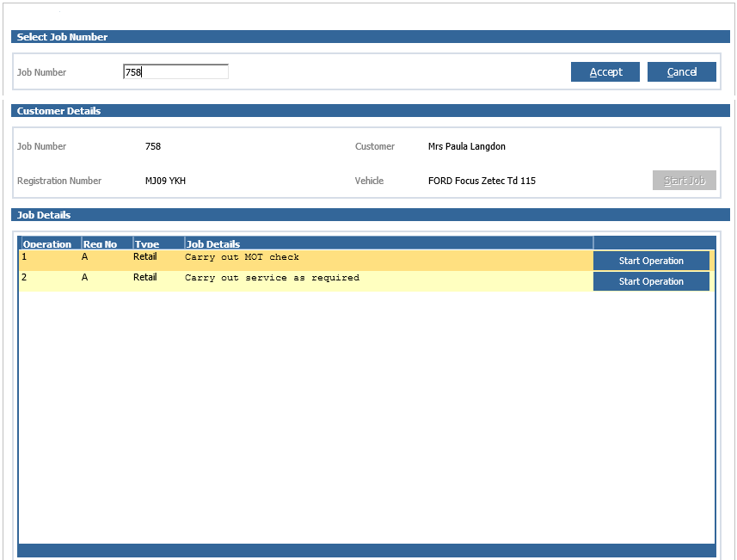Select the 'Carry out MOT check' row text
The image size is (737, 560).
pyautogui.click(x=242, y=257)
